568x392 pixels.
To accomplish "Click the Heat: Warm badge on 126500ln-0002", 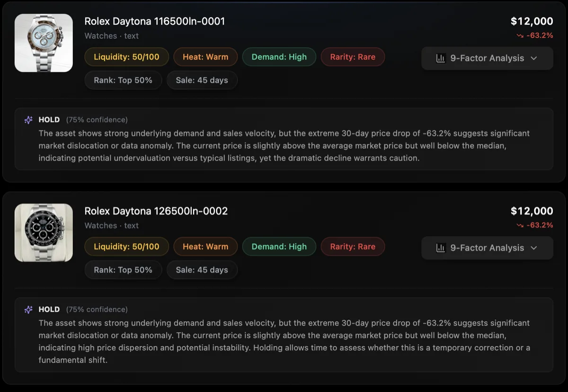I will point(205,247).
